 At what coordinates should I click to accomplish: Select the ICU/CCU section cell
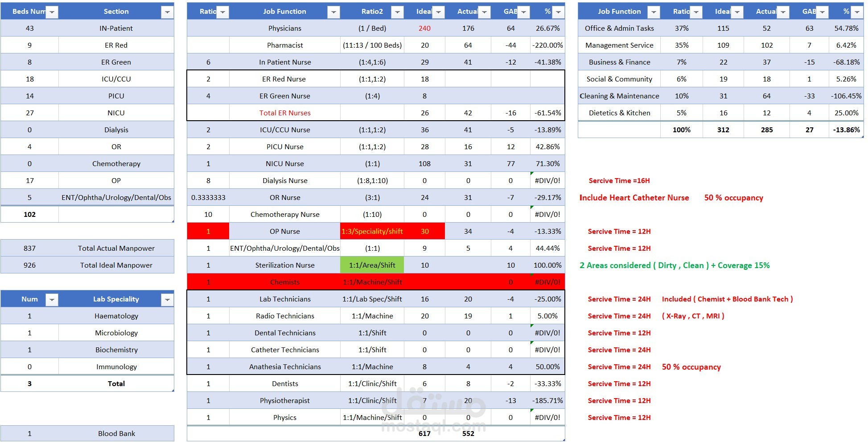click(x=116, y=79)
